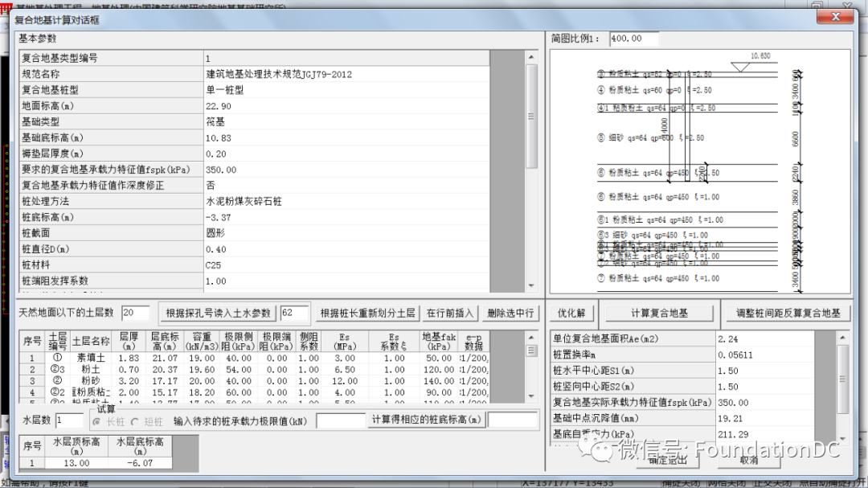Click the soil layer table scrollbar down arrow
Screen dimensions: 868x488
531,396
